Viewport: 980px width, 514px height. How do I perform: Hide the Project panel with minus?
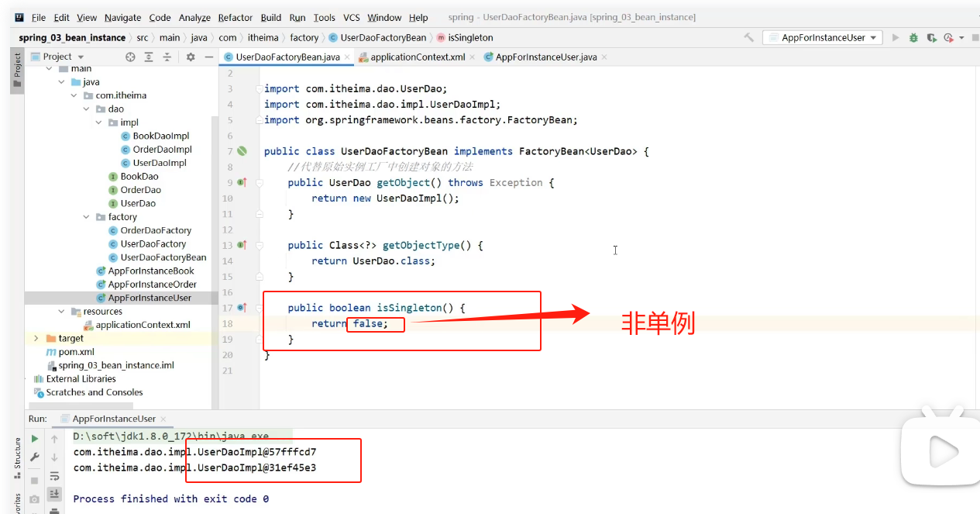point(208,57)
